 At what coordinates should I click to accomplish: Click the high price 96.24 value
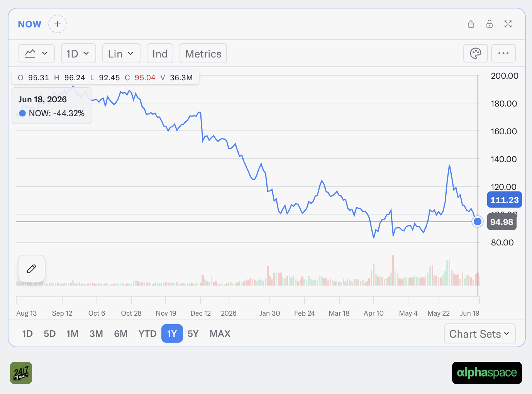tap(75, 78)
